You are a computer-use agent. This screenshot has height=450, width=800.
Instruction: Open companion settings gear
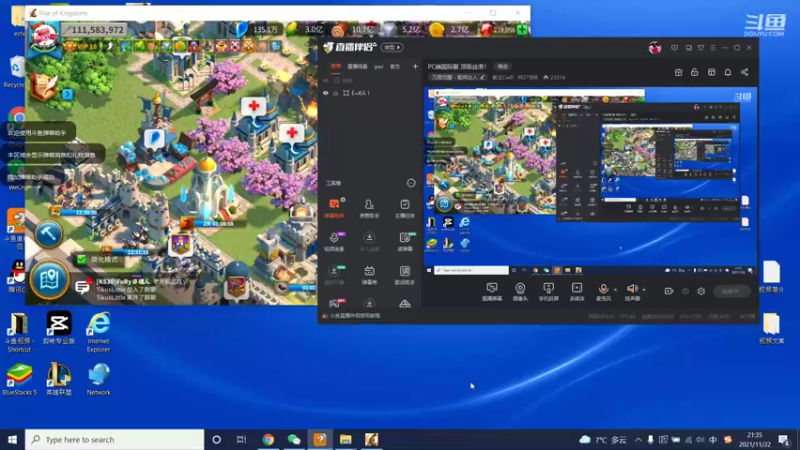pyautogui.click(x=701, y=291)
